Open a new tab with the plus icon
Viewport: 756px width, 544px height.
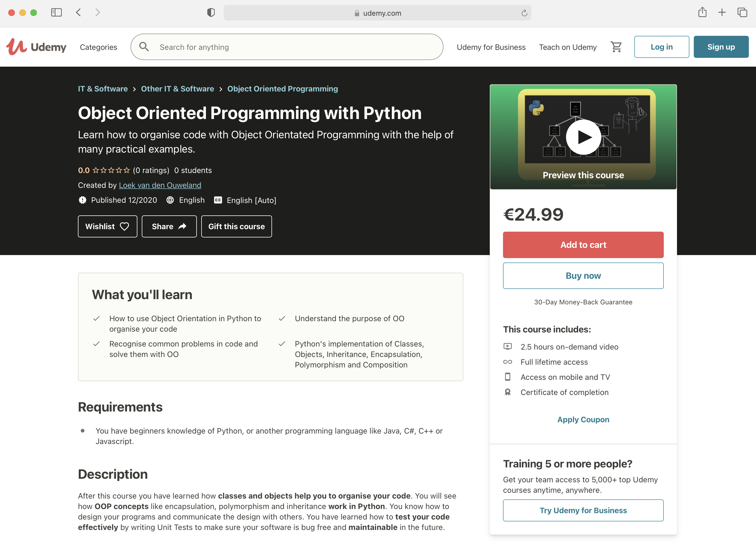pyautogui.click(x=722, y=13)
